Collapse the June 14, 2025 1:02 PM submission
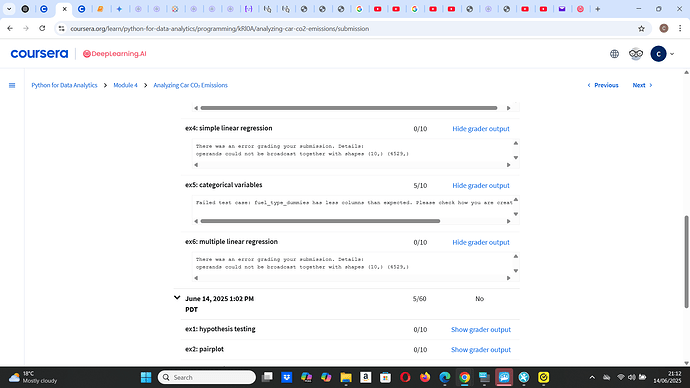690x388 pixels. coord(177,298)
